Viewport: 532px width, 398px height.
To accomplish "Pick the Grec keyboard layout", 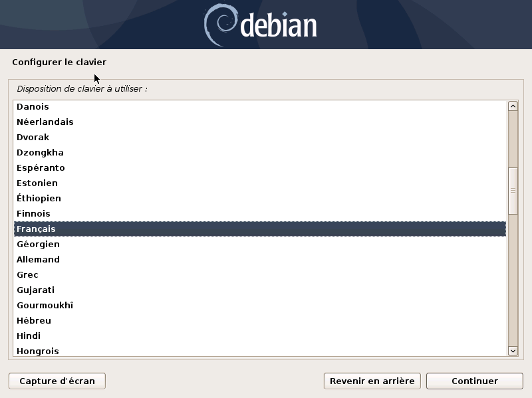I will (x=260, y=274).
